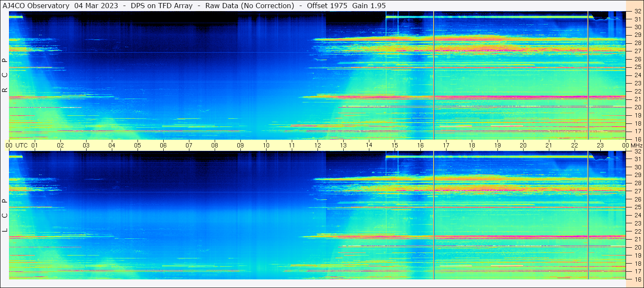Click the 04 hour mark on UTC axis
Screen dimensions: 644x288
[112, 145]
